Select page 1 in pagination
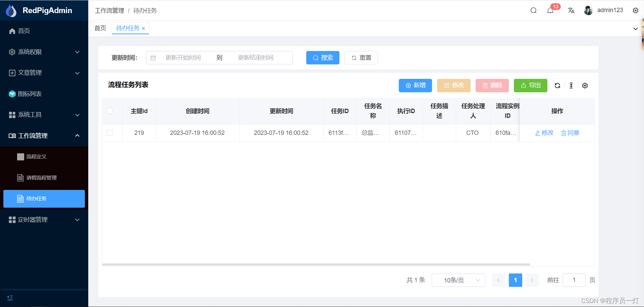644x307 pixels. point(515,280)
